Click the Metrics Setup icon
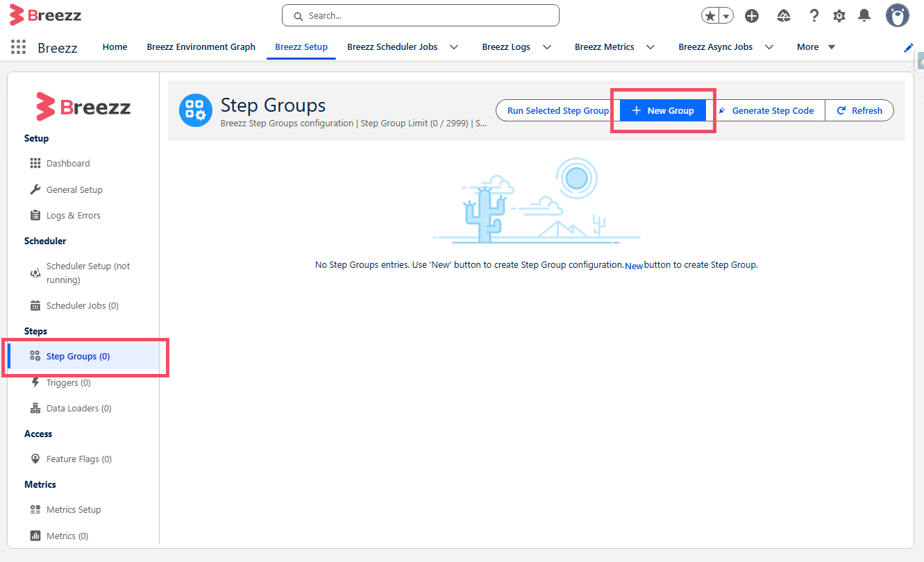Image resolution: width=924 pixels, height=562 pixels. [x=35, y=509]
